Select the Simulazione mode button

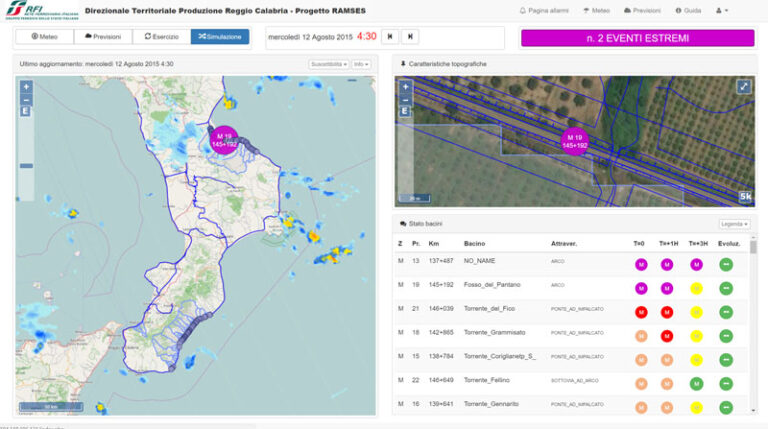pos(220,37)
